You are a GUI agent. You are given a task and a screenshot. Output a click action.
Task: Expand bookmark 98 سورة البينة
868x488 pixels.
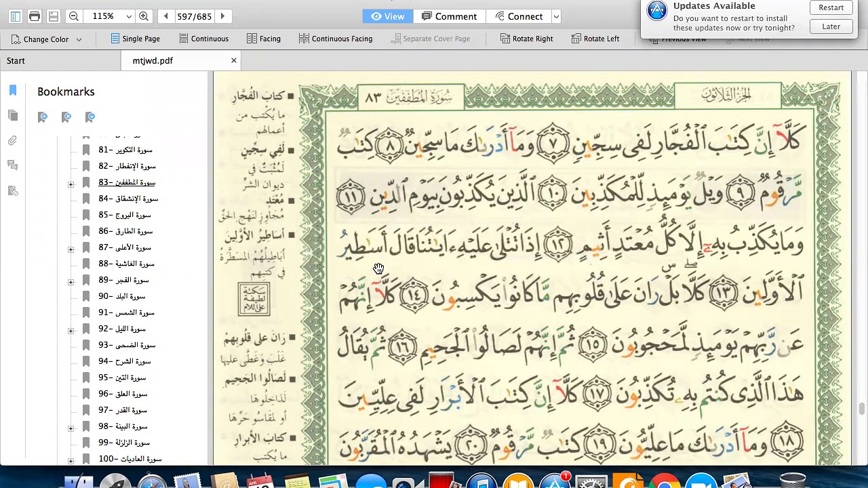coord(71,428)
